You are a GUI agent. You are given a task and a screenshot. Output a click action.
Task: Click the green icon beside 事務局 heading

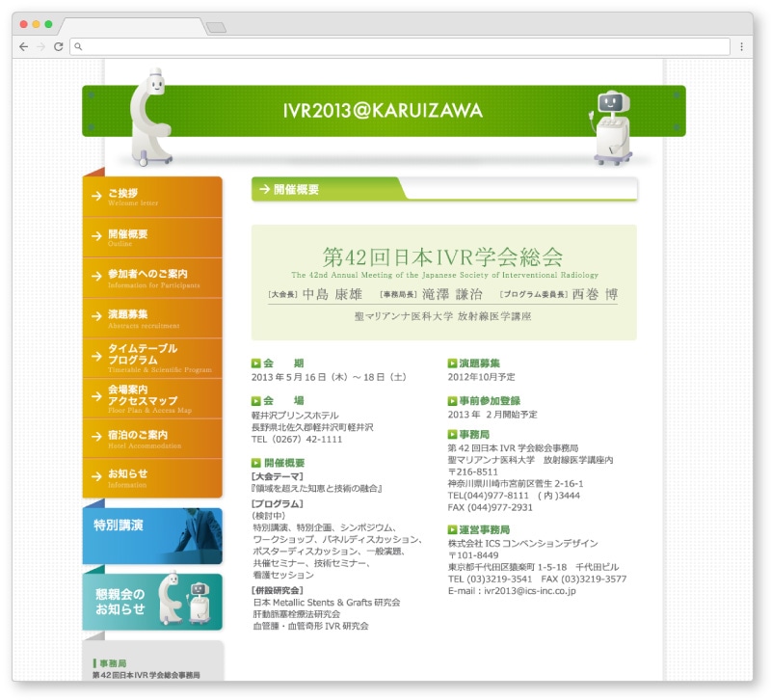pos(452,434)
